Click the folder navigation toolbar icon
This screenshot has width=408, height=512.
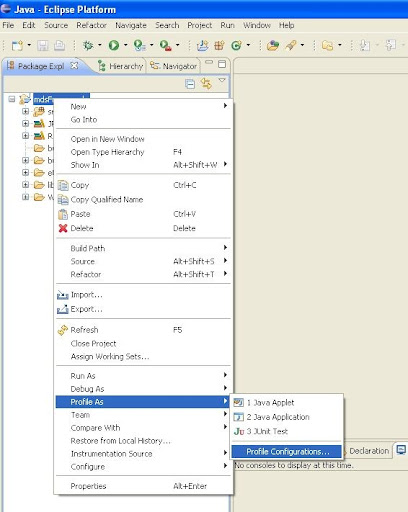point(328,45)
